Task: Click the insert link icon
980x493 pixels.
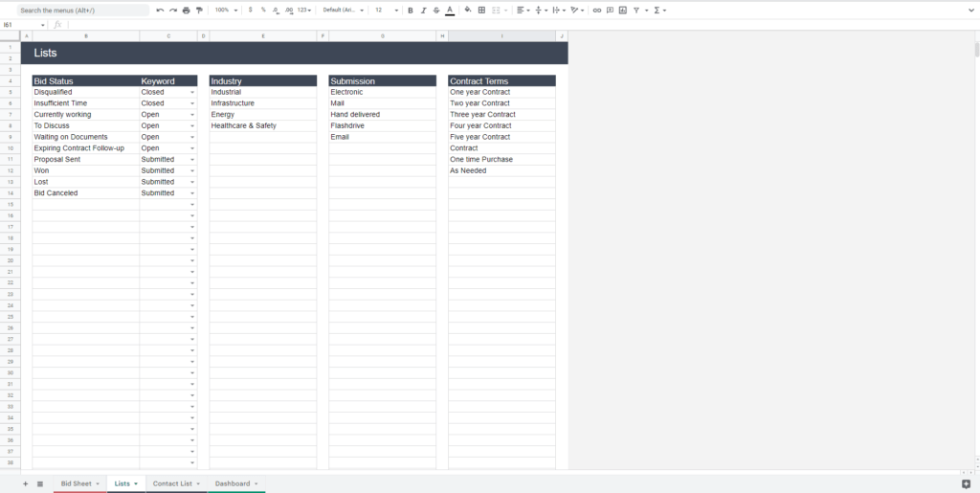Action: point(597,11)
